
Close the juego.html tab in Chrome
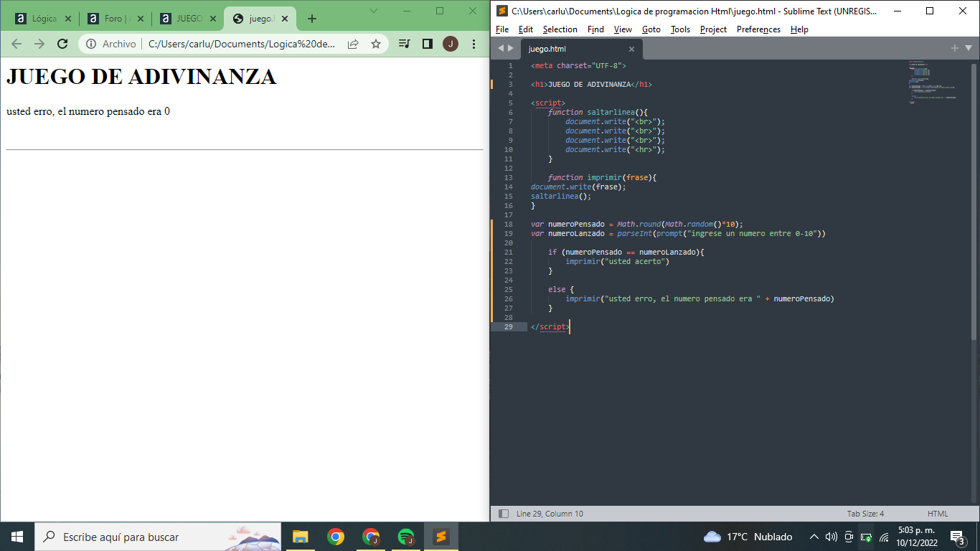[284, 19]
